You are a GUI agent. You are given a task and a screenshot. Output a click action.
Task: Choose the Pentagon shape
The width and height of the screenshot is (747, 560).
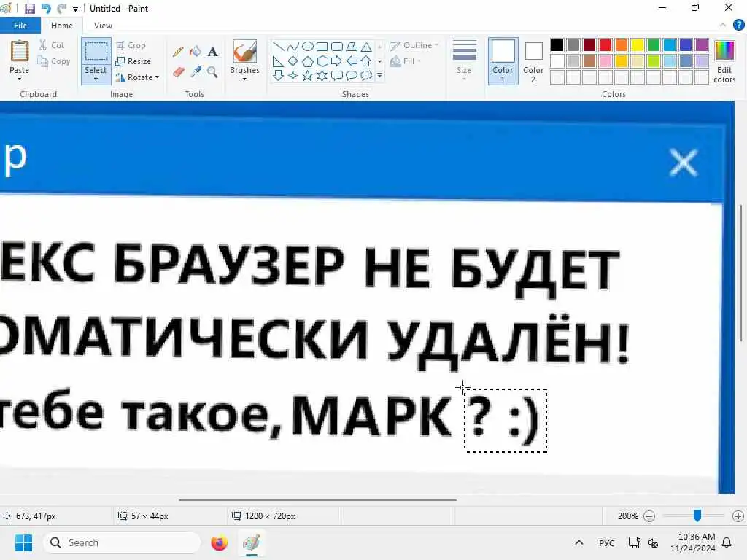[x=308, y=61]
